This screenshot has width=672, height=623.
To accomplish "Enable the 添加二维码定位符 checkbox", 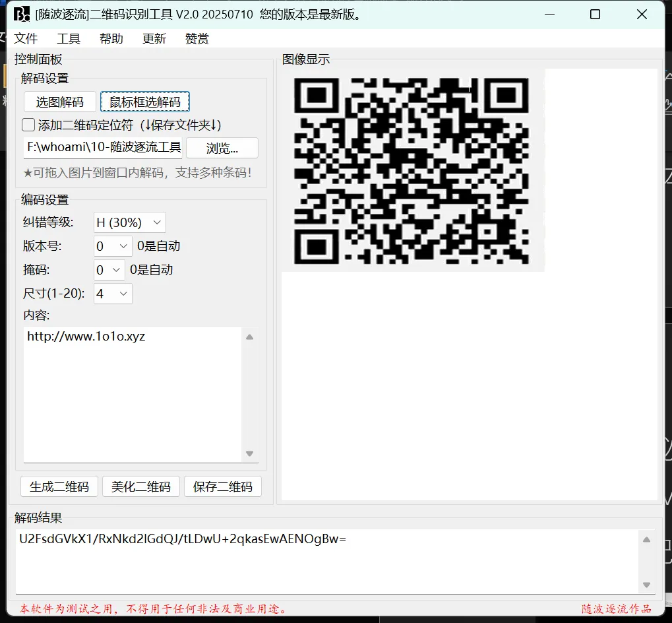I will pyautogui.click(x=27, y=124).
